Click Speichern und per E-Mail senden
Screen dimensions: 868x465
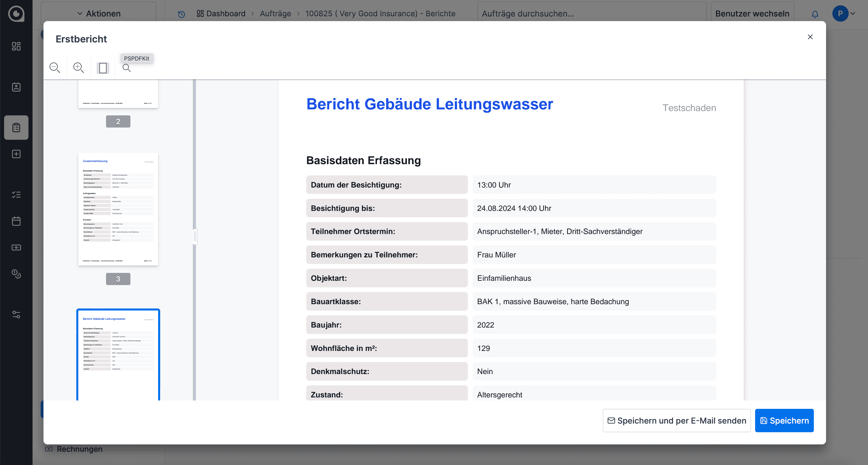click(x=677, y=421)
